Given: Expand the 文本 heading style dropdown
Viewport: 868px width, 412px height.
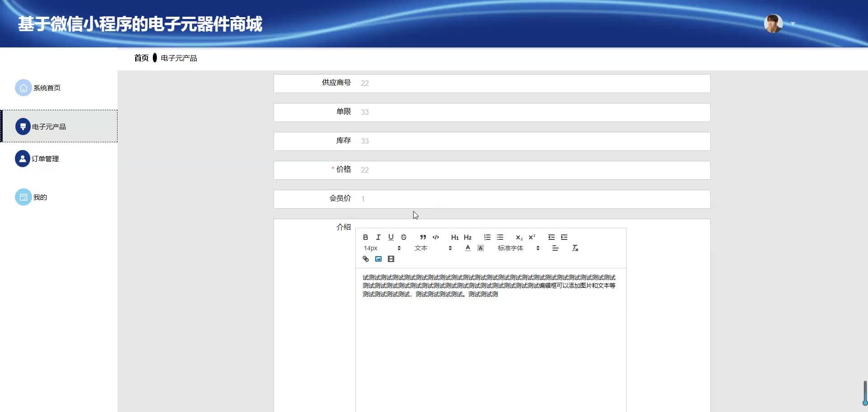Looking at the screenshot, I should 433,248.
